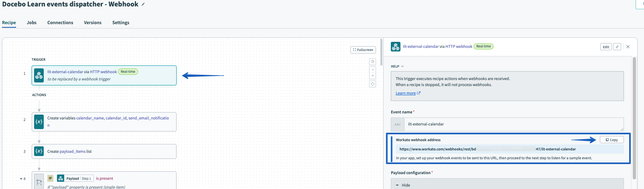Image resolution: width=644 pixels, height=189 pixels.
Task: Click the HTTP webhook link in panel header
Action: tap(459, 47)
